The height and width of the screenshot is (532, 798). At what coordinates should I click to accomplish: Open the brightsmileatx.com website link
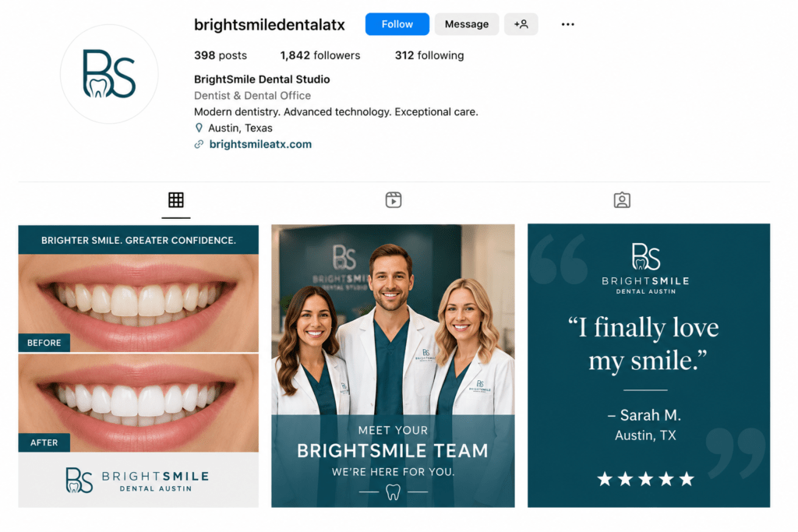tap(260, 144)
